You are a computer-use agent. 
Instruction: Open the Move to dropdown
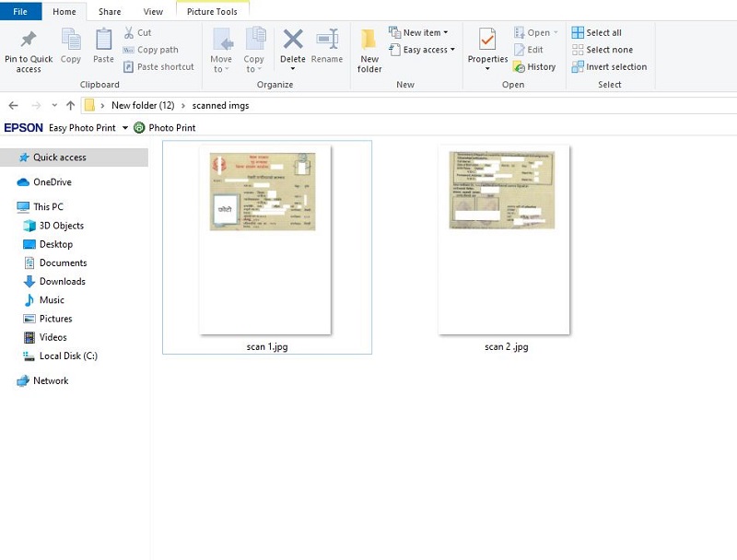(221, 69)
